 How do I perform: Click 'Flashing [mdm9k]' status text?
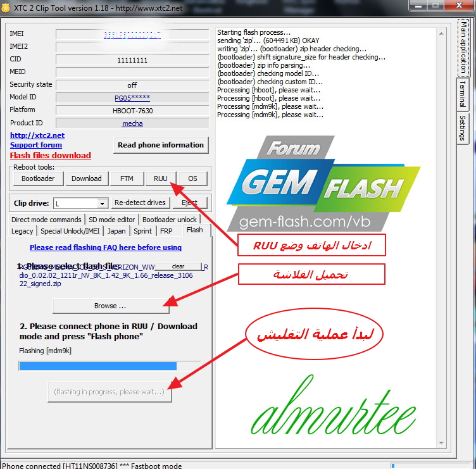pos(45,351)
